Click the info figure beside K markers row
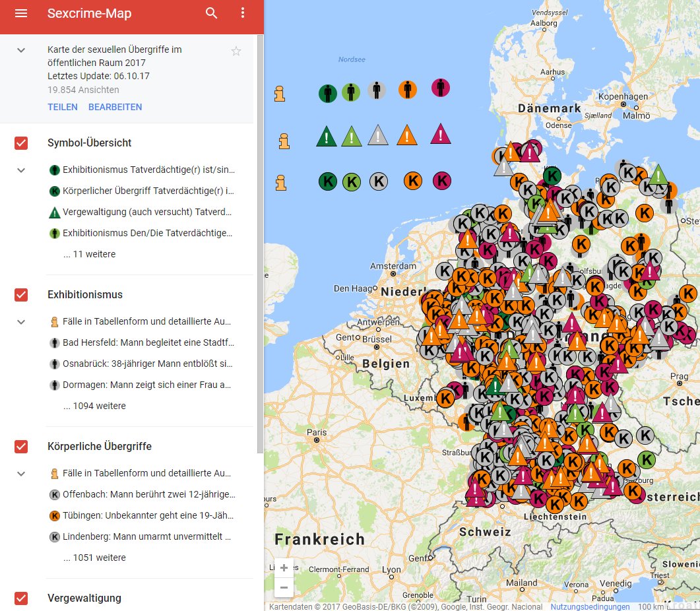The width and height of the screenshot is (700, 611). (x=281, y=183)
